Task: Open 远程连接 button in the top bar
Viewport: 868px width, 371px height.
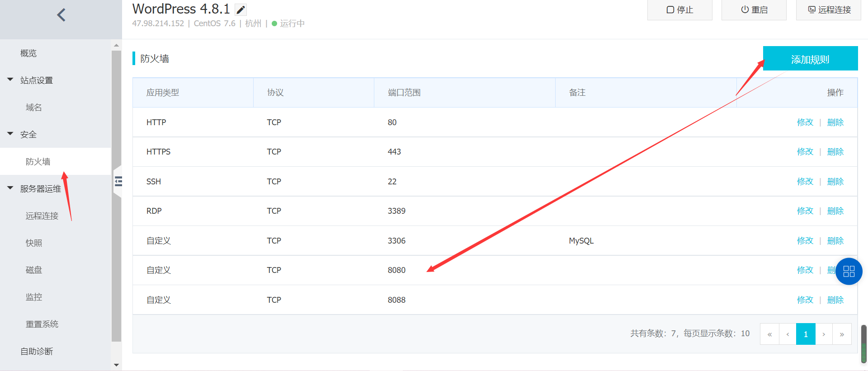Action: pyautogui.click(x=829, y=10)
